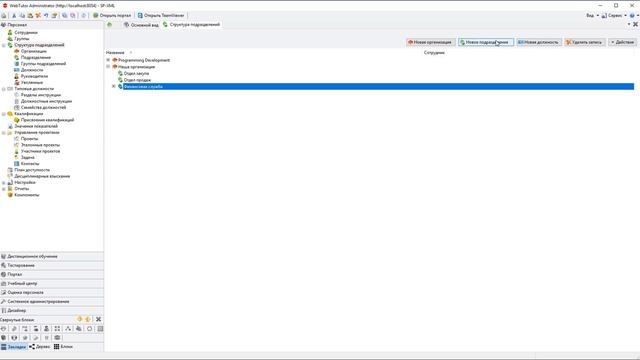This screenshot has width=640, height=360.
Task: Open the Оценка персонала section
Action: click(52, 292)
